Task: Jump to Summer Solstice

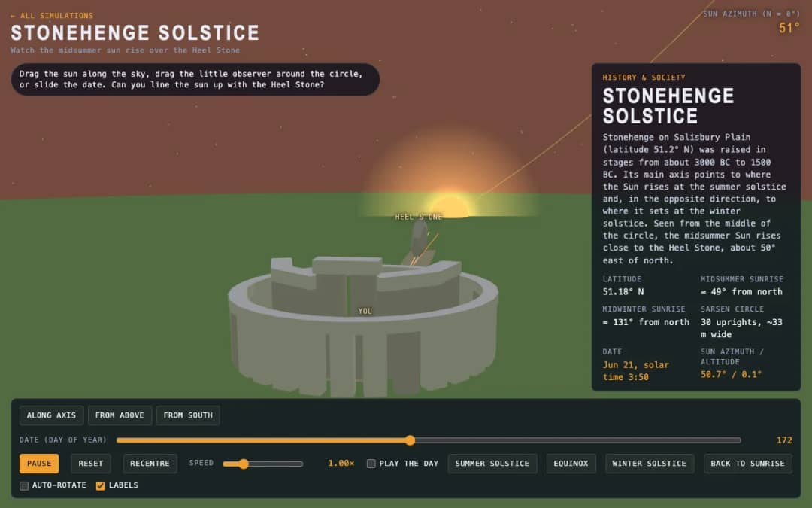Action: [492, 464]
